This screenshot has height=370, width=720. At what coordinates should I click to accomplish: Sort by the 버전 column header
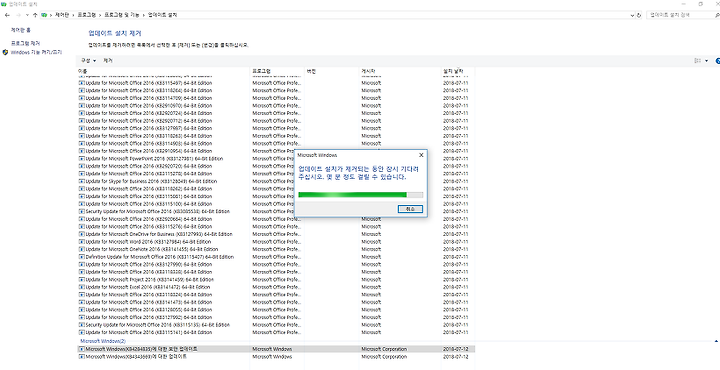332,71
